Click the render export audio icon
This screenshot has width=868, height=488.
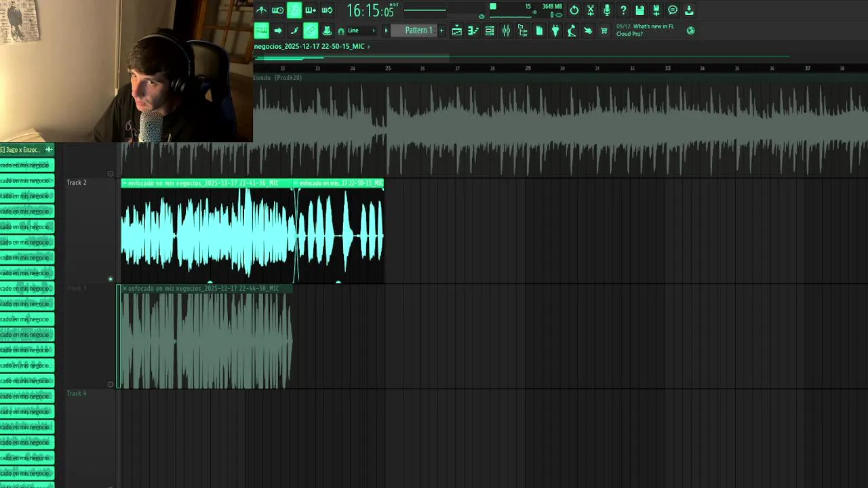pyautogui.click(x=656, y=10)
